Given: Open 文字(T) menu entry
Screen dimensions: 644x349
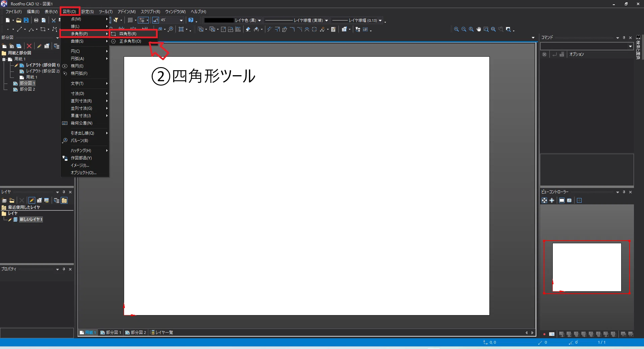Looking at the screenshot, I should (x=85, y=84).
